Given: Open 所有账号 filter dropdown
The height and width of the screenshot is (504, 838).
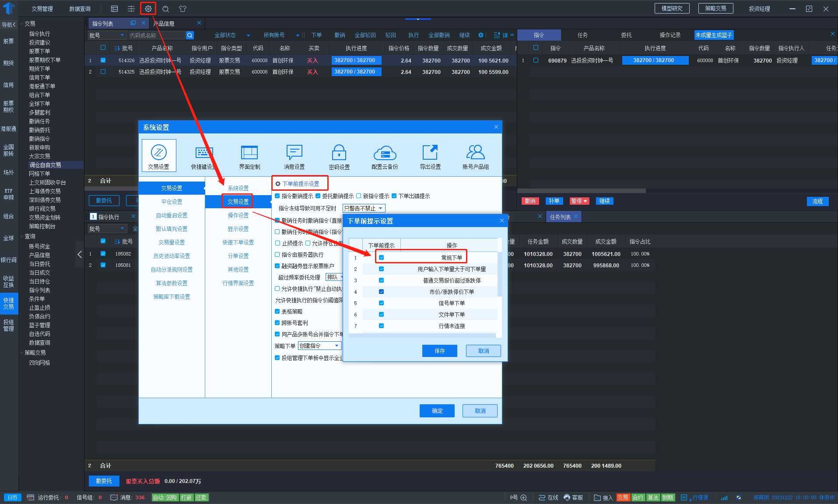Looking at the screenshot, I should [x=281, y=35].
